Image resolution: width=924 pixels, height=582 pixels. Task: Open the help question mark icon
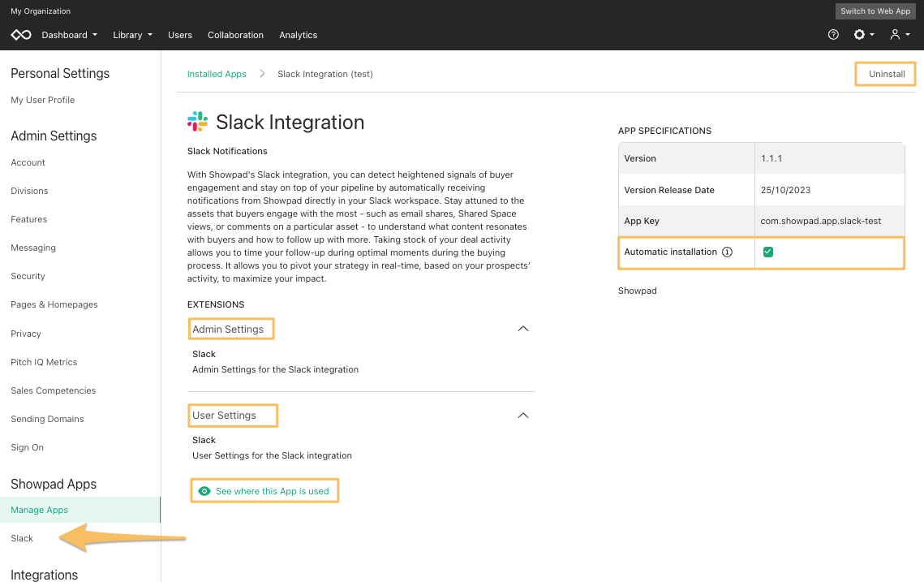pos(833,35)
